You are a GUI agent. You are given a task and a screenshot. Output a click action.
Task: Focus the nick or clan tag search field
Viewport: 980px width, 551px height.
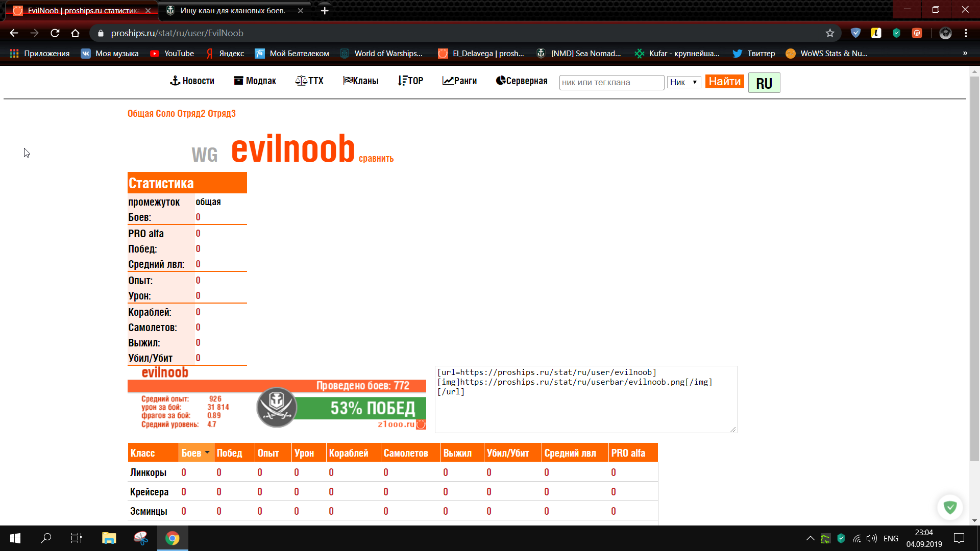coord(611,82)
